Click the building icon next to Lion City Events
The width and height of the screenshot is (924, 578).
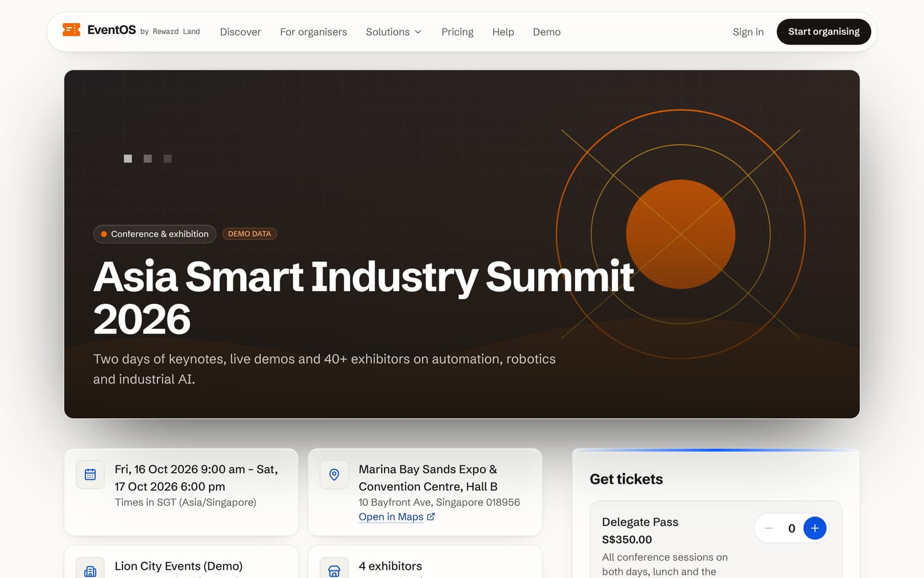90,571
